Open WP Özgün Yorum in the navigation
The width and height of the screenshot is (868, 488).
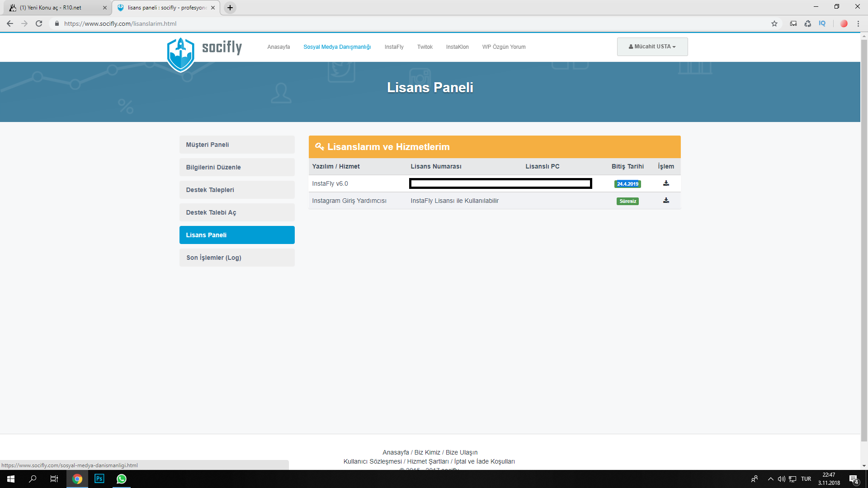point(504,47)
